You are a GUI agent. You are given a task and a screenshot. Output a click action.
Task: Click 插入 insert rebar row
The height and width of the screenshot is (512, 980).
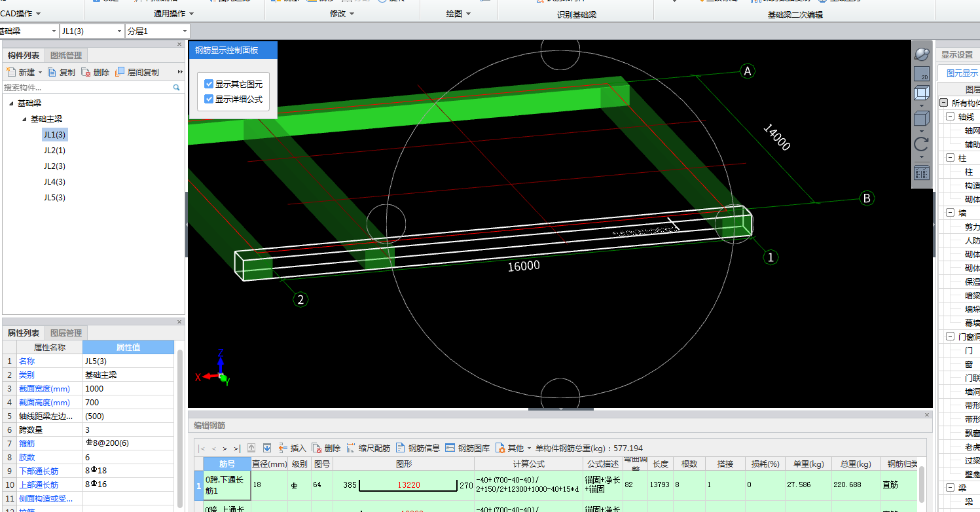pyautogui.click(x=292, y=448)
